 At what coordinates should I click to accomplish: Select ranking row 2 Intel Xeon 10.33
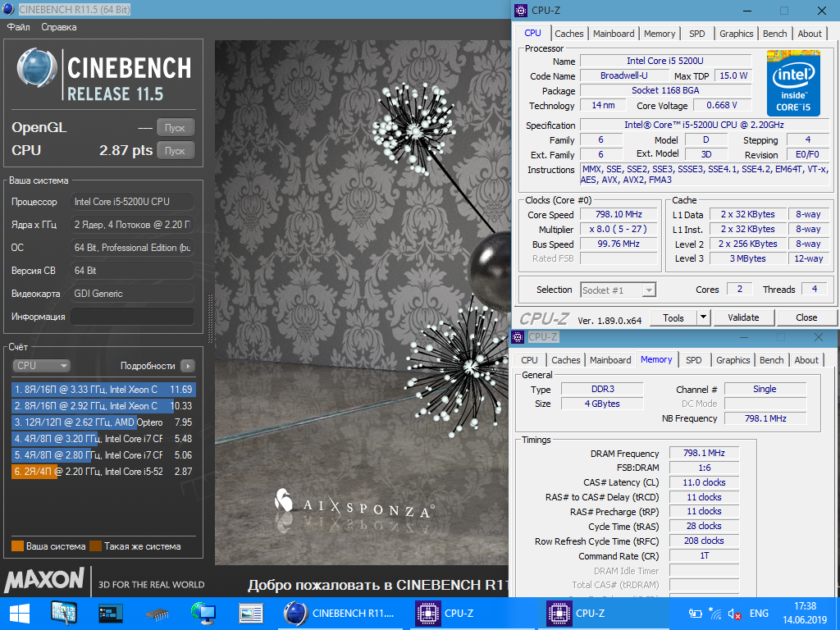[103, 406]
